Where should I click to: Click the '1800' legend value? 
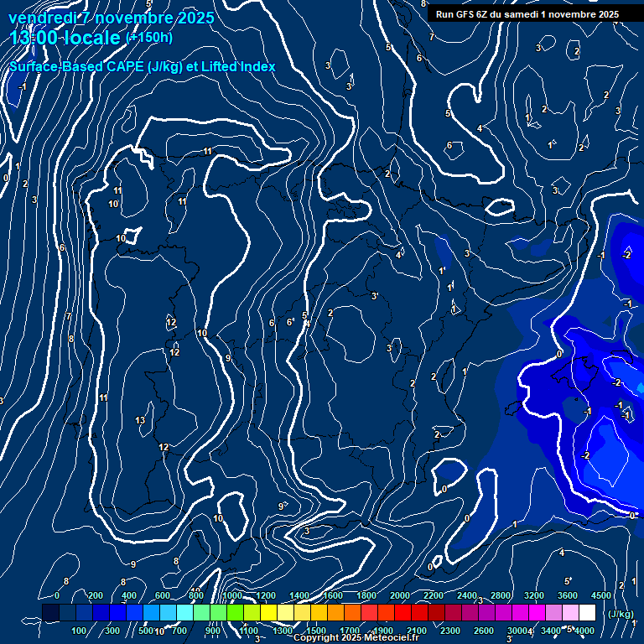[366, 595]
